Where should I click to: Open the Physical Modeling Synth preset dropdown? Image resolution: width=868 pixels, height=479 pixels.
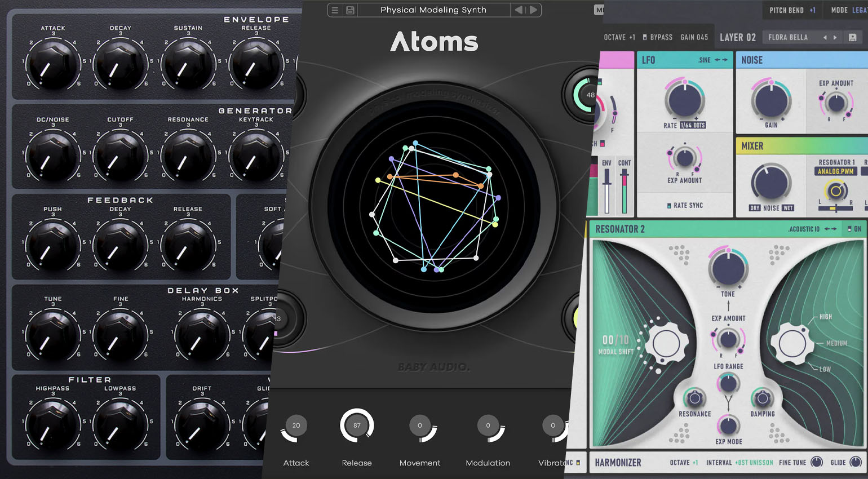point(433,10)
